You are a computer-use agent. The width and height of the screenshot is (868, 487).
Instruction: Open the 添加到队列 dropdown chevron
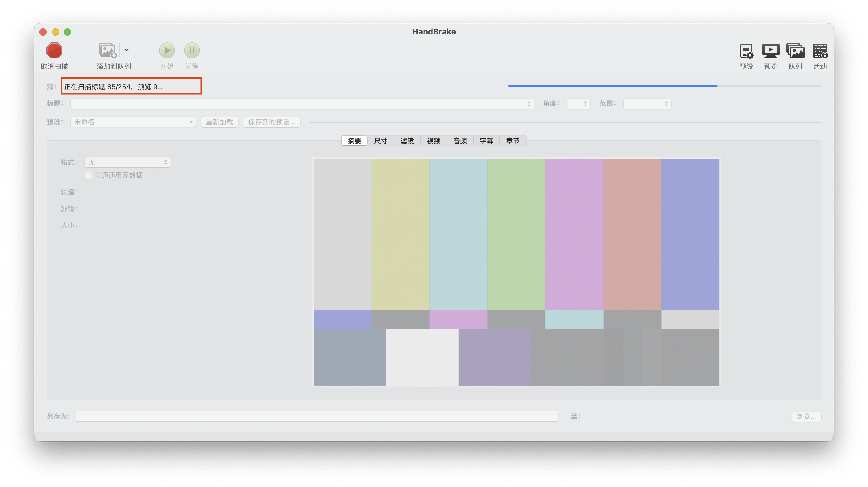coord(127,49)
